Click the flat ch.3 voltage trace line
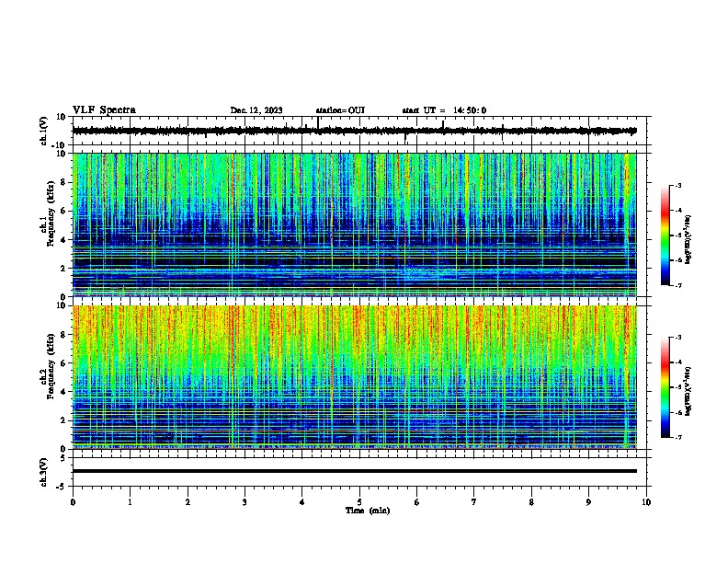The image size is (728, 563). click(x=355, y=471)
